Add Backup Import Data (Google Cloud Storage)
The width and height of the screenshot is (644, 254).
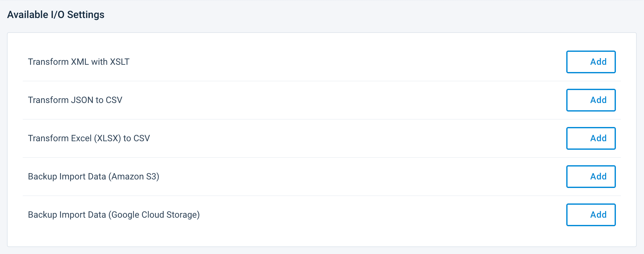click(591, 215)
